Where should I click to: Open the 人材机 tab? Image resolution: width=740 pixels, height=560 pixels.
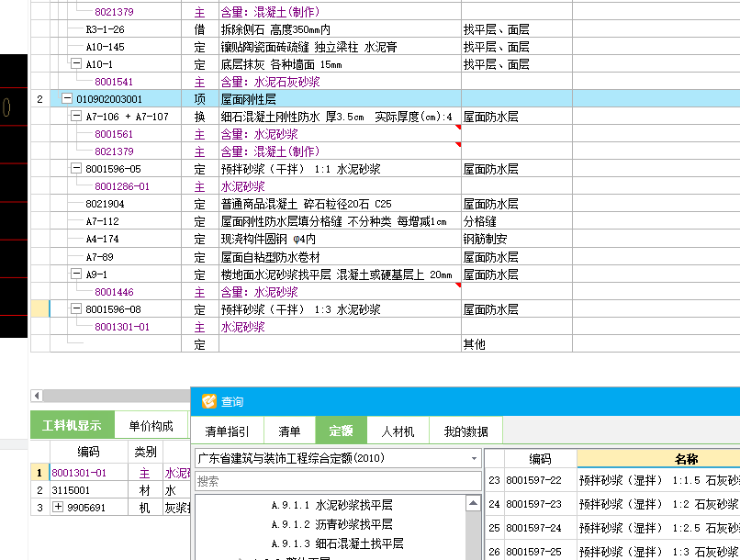tap(398, 431)
